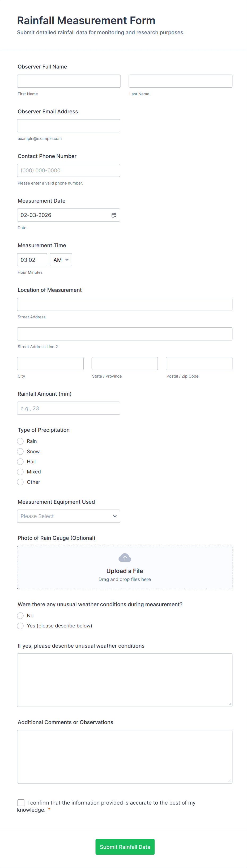Pick Mixed precipitation type
This screenshot has height=868, width=247.
20,472
